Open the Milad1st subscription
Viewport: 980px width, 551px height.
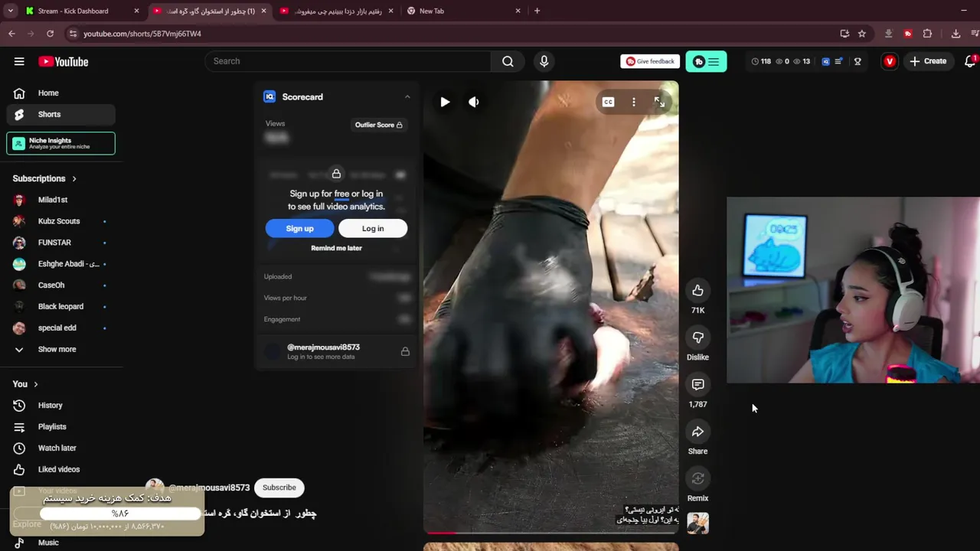(x=61, y=200)
